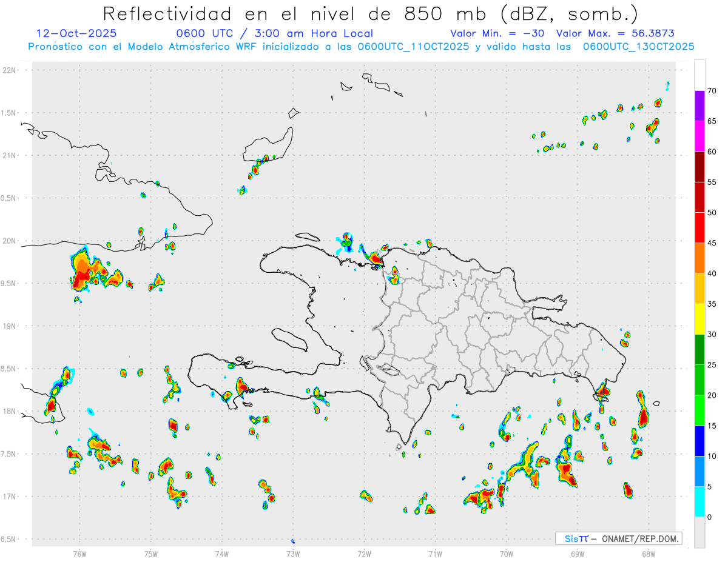The width and height of the screenshot is (728, 562).
Task: Click the longitude label '70W'
Action: click(507, 554)
